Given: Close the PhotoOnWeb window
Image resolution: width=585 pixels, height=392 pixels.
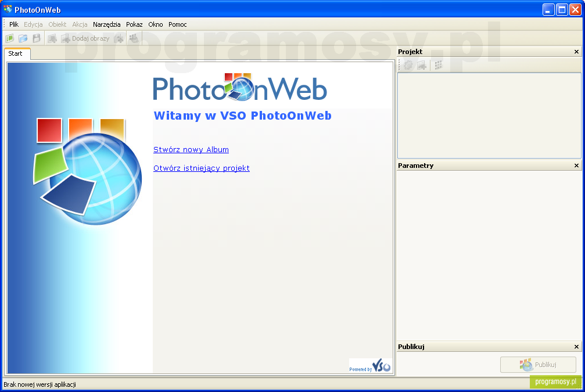Looking at the screenshot, I should 575,10.
